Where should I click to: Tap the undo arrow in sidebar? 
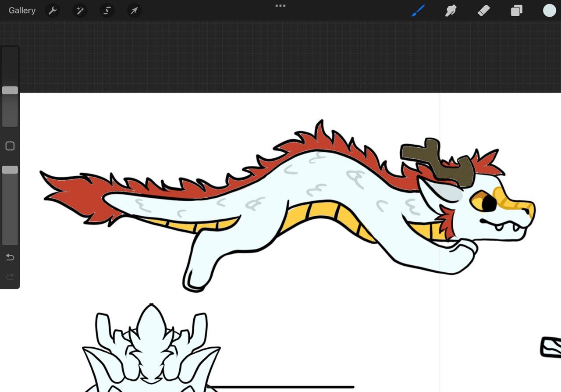coord(10,257)
